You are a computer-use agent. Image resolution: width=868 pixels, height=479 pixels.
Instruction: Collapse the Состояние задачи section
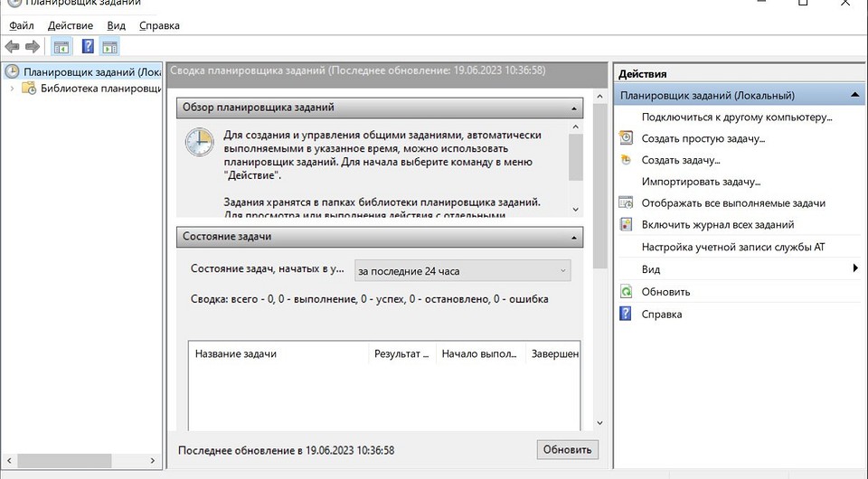[x=573, y=237]
